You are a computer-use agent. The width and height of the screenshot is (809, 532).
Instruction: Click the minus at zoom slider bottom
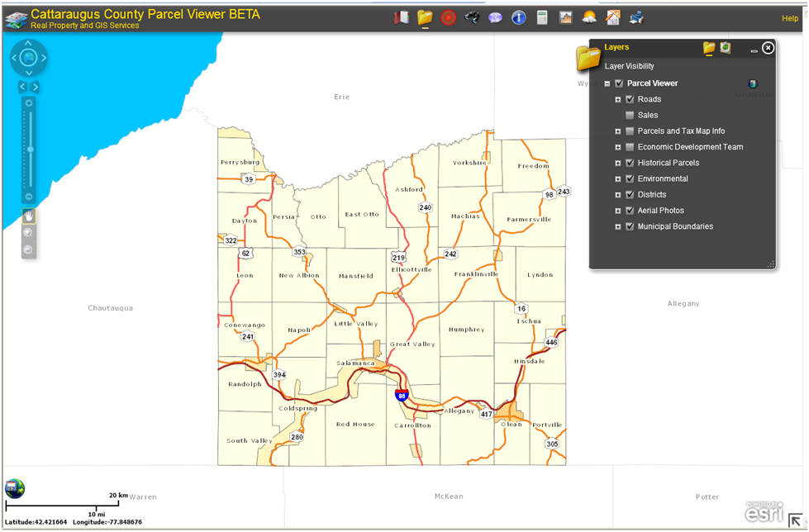pos(29,197)
